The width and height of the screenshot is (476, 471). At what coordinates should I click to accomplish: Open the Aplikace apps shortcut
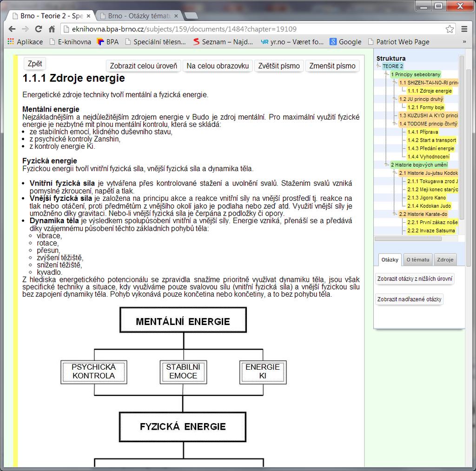[25, 42]
